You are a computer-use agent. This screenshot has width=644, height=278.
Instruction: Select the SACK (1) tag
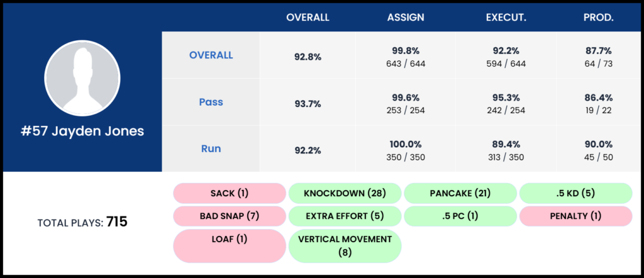pyautogui.click(x=229, y=193)
